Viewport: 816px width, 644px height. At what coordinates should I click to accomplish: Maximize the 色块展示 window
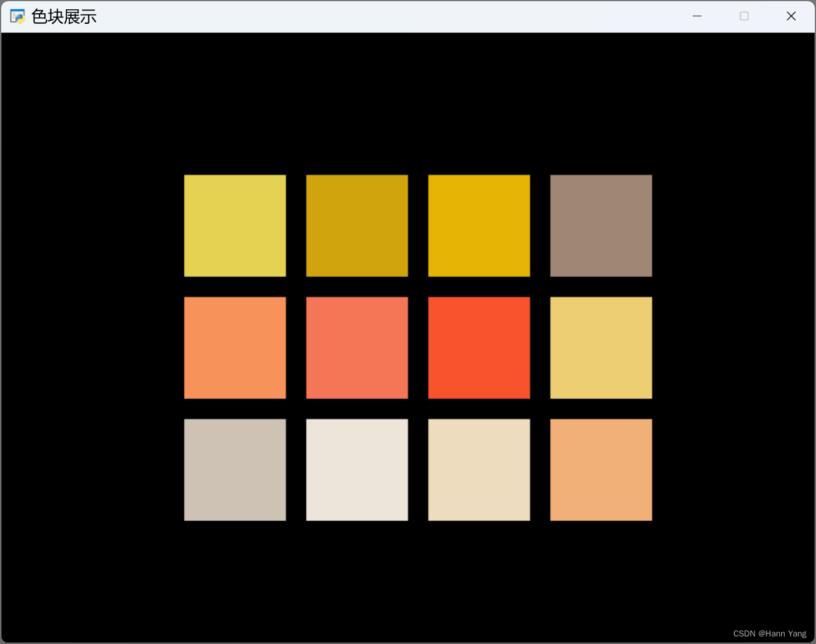[x=744, y=16]
